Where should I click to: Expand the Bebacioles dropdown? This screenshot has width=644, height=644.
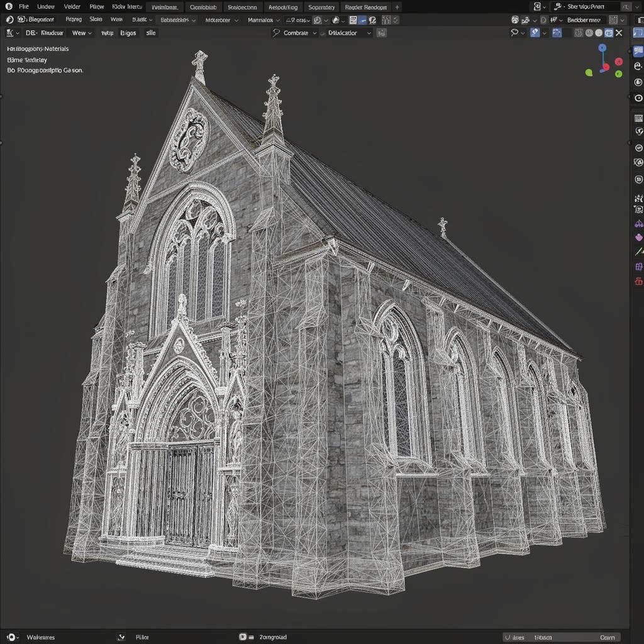178,19
